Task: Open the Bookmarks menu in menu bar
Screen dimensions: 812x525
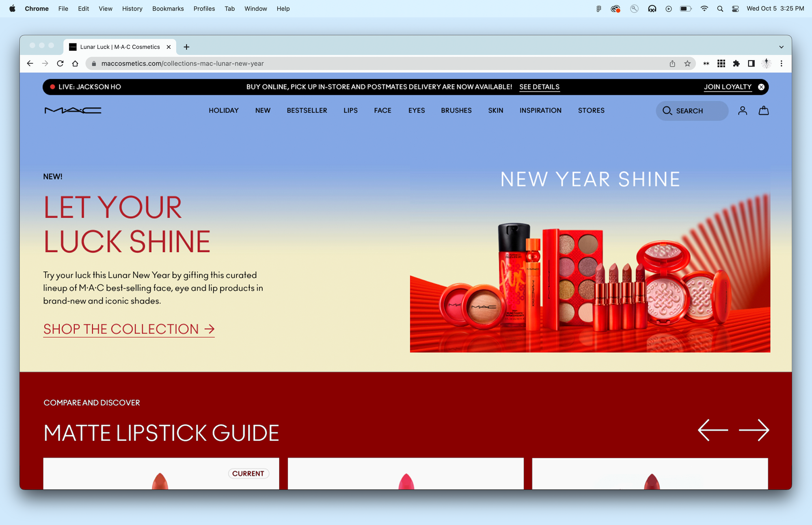Action: pyautogui.click(x=168, y=9)
